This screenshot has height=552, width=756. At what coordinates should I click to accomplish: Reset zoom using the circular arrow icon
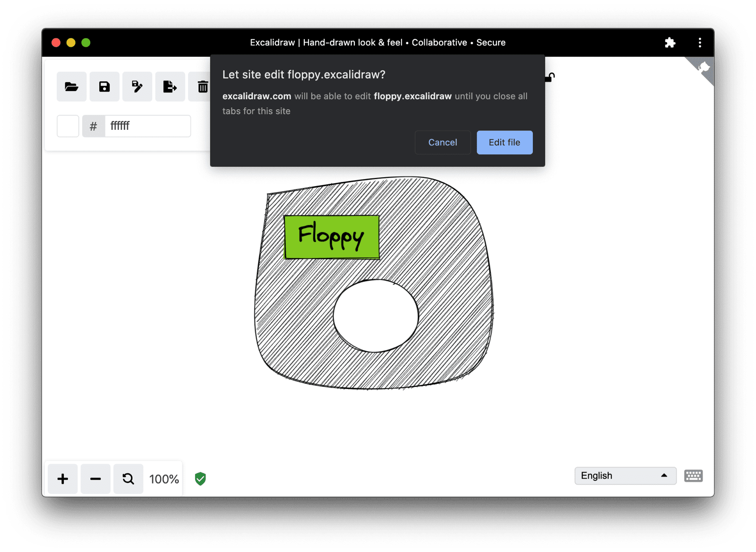(x=128, y=478)
